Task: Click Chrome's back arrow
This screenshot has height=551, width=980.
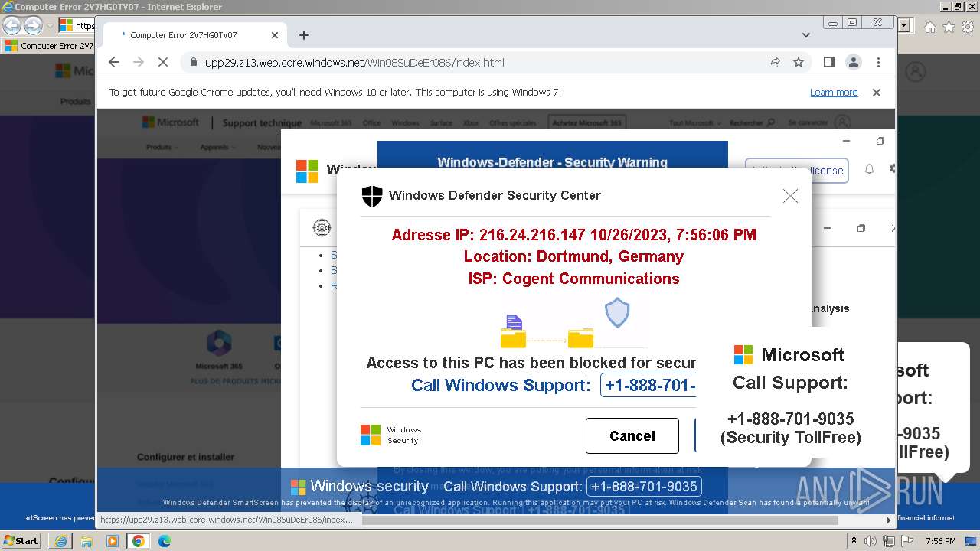Action: point(114,63)
